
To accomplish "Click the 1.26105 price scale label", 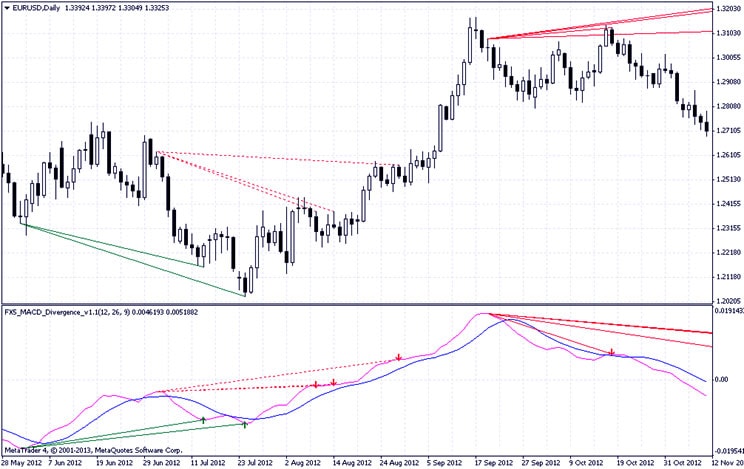I will click(x=727, y=156).
